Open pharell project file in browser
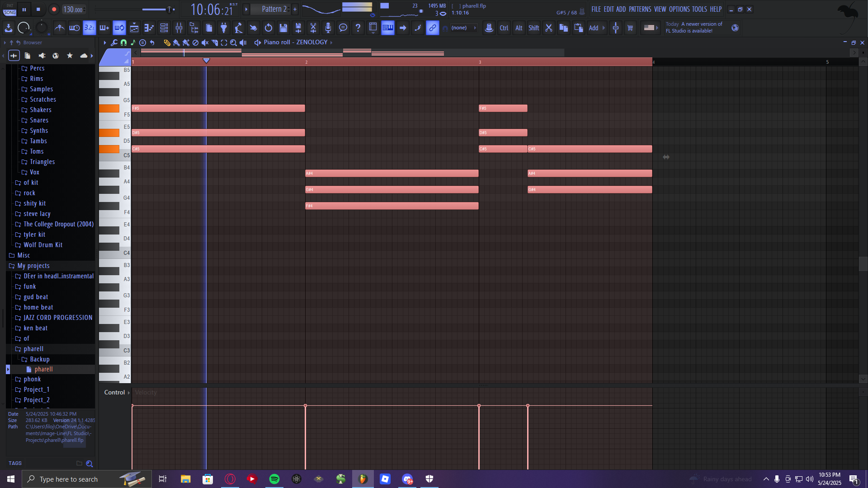 [x=43, y=370]
